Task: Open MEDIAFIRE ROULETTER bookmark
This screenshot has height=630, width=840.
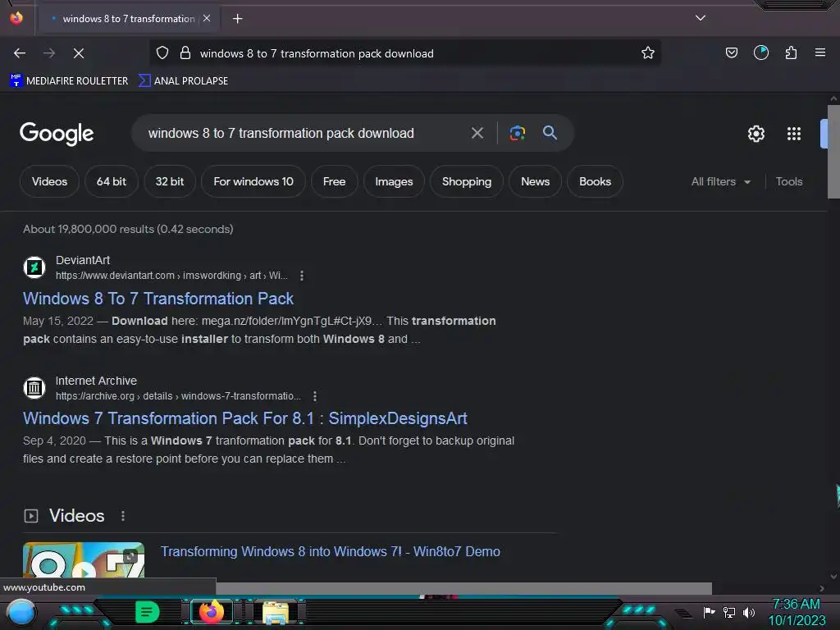Action: click(69, 81)
